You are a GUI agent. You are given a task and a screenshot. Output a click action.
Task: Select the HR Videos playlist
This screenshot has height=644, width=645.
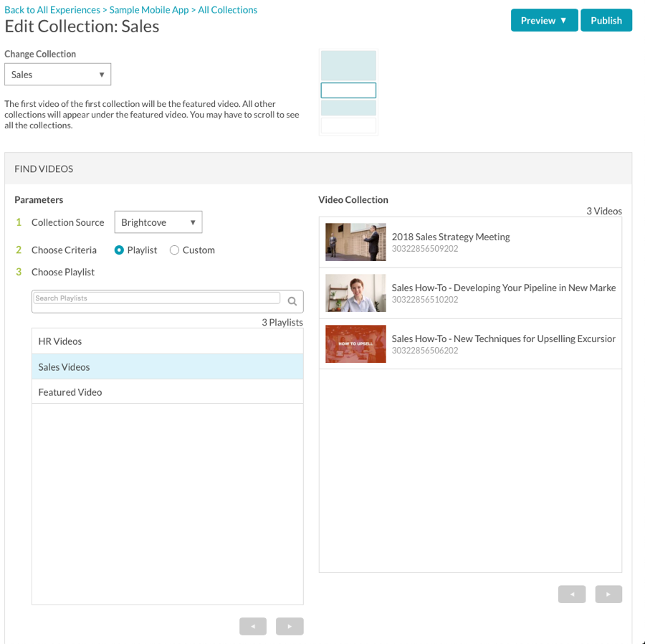(168, 341)
